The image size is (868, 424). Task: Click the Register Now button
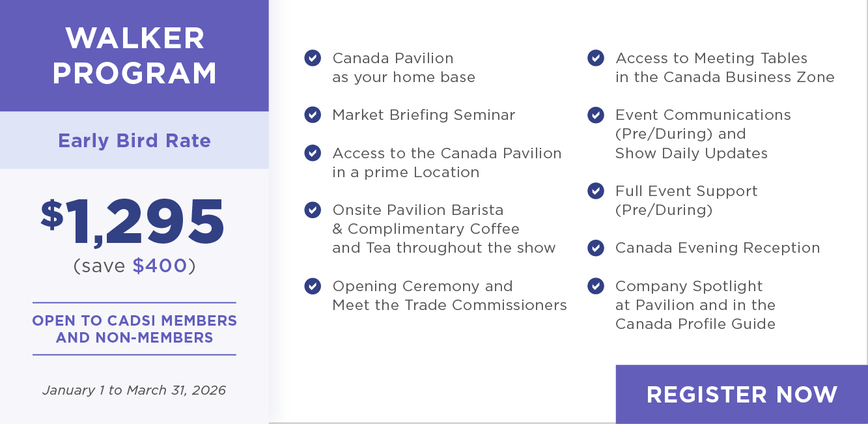click(741, 394)
